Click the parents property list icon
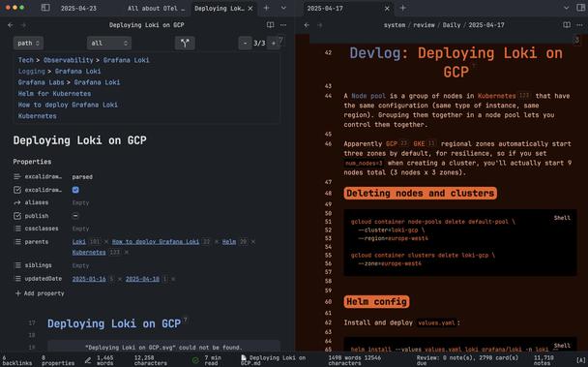588x367 pixels. click(x=17, y=241)
